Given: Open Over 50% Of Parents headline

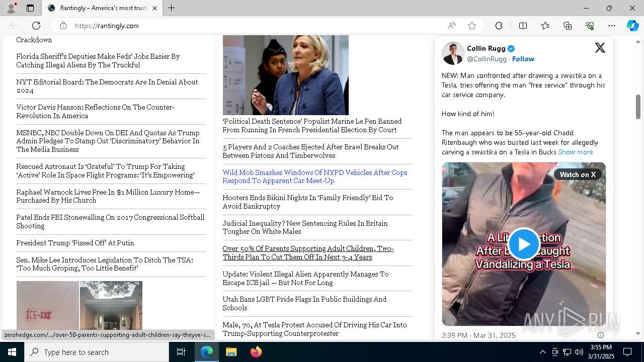Looking at the screenshot, I should tap(308, 252).
